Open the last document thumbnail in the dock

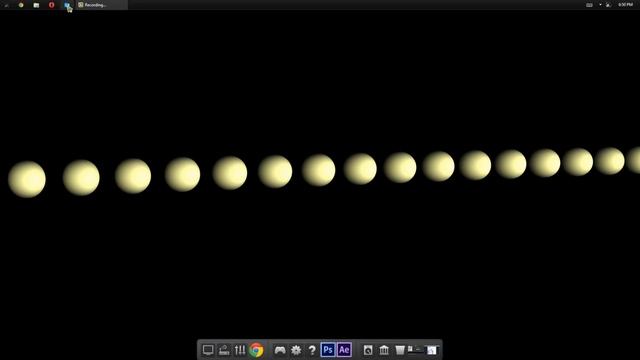point(431,350)
